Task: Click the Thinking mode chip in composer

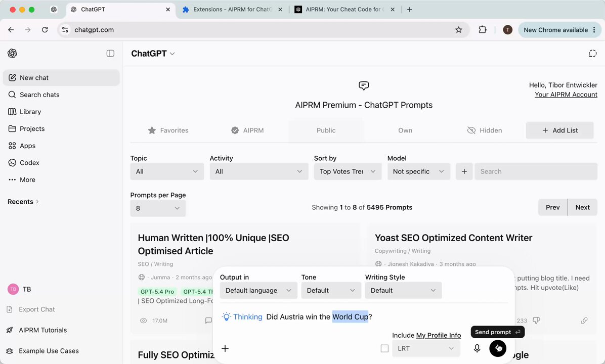Action: (x=242, y=316)
